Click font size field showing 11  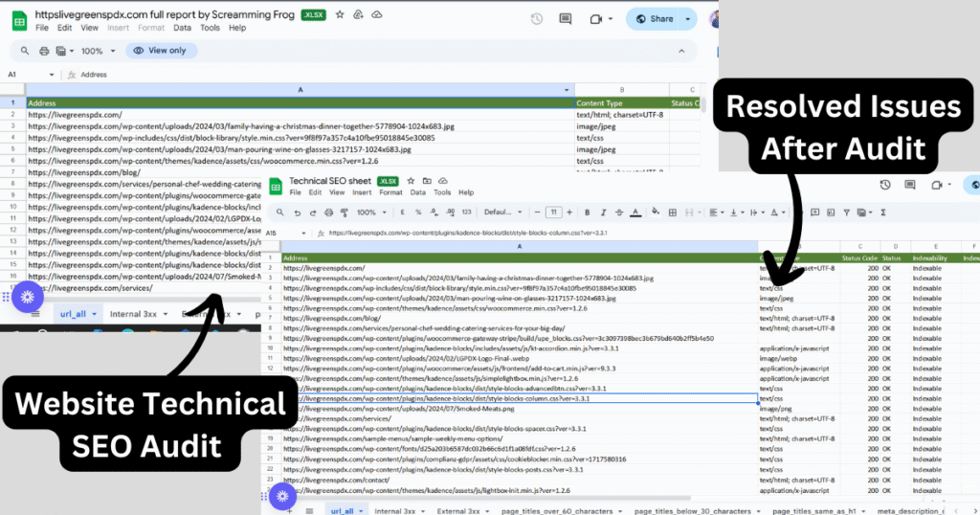click(x=553, y=213)
